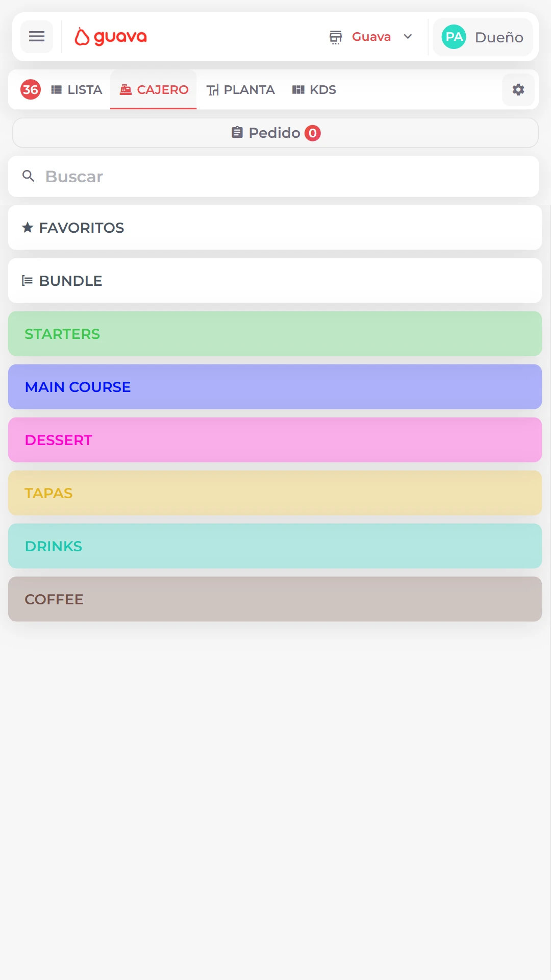Click the red badge showing 36
Image resolution: width=551 pixels, height=980 pixels.
[30, 89]
